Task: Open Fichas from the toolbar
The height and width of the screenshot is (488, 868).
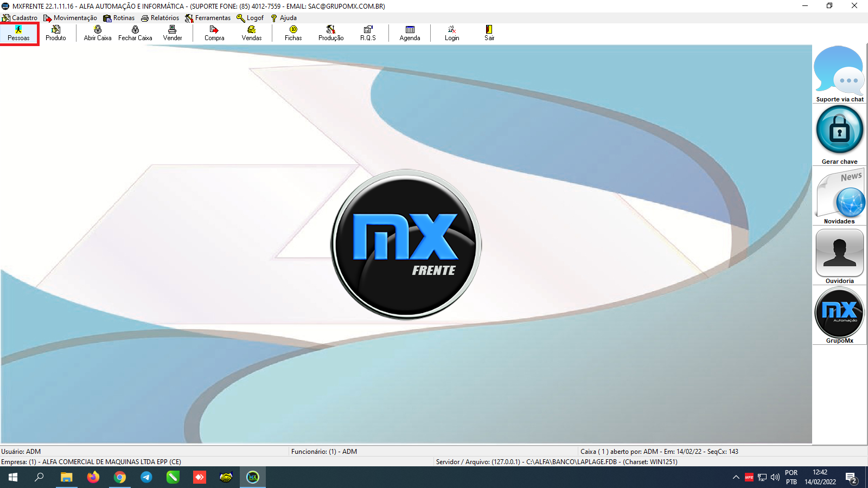Action: tap(293, 33)
